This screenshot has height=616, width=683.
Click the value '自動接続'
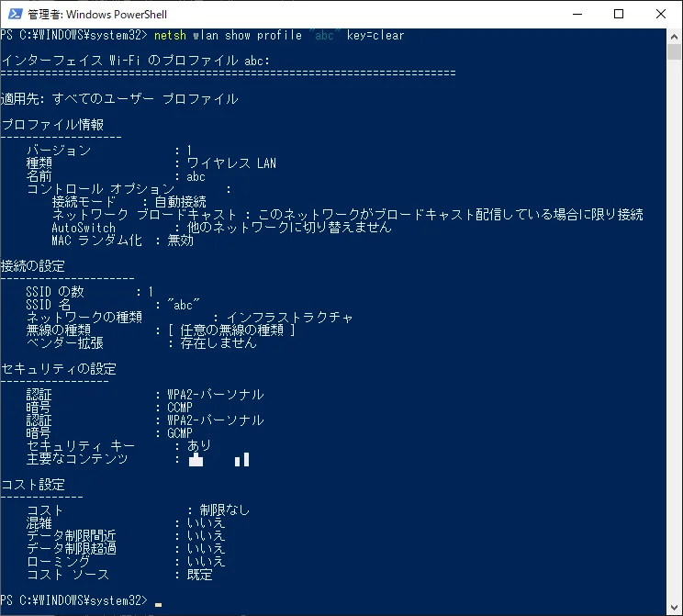pos(180,202)
